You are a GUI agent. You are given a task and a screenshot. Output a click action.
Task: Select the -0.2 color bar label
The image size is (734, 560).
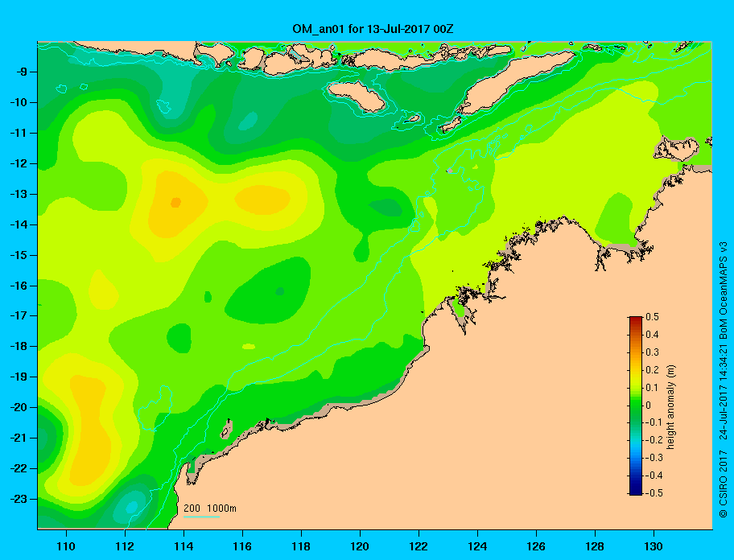coord(654,440)
